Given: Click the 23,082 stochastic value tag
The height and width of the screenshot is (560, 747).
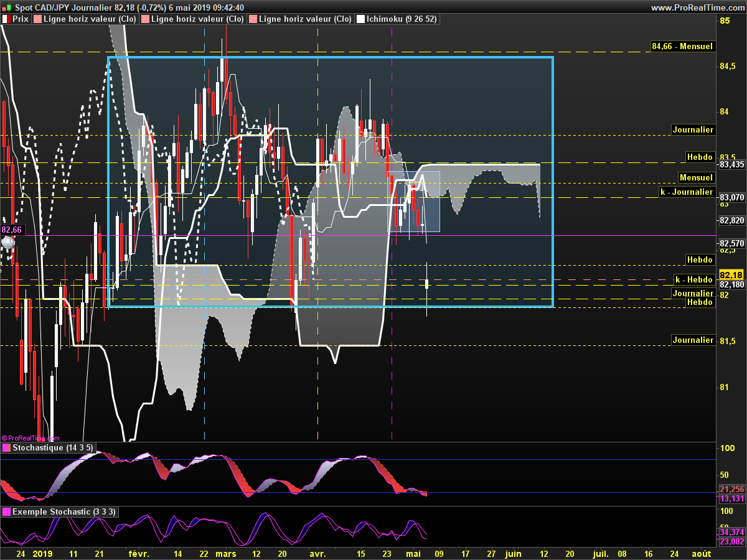Looking at the screenshot, I should (x=731, y=541).
